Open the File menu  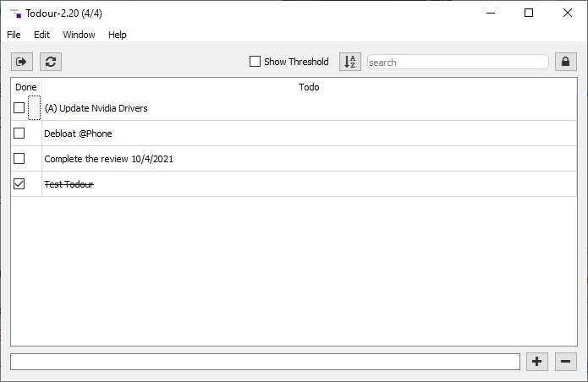coord(14,35)
